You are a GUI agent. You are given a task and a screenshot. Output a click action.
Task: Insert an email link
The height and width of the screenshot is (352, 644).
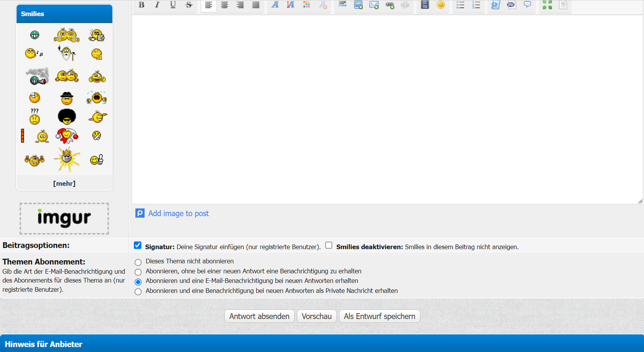pos(374,5)
